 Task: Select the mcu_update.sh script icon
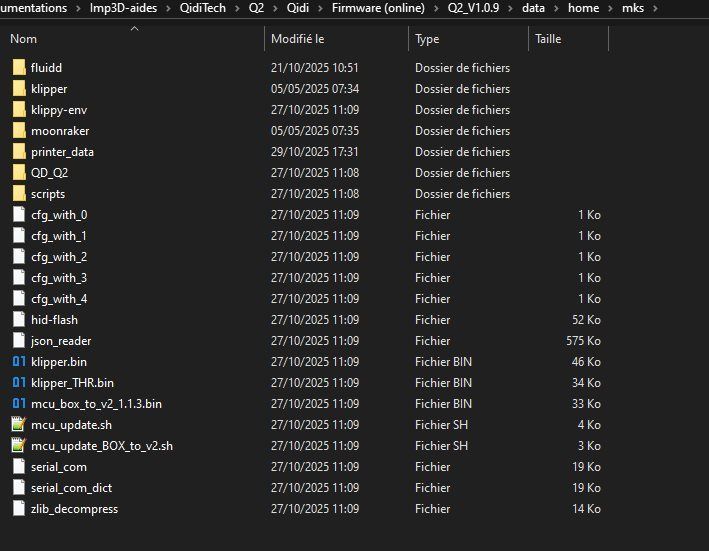tap(19, 425)
